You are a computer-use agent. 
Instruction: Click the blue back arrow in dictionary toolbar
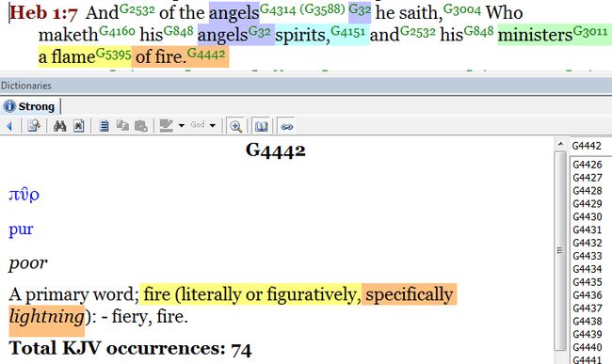pyautogui.click(x=9, y=126)
